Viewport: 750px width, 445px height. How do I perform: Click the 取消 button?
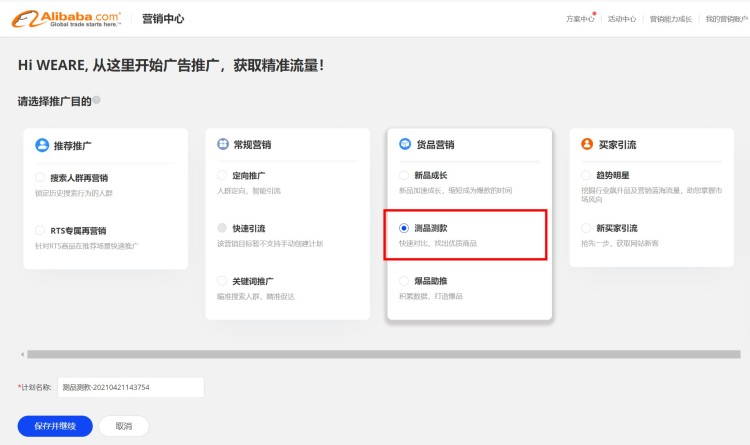(123, 426)
